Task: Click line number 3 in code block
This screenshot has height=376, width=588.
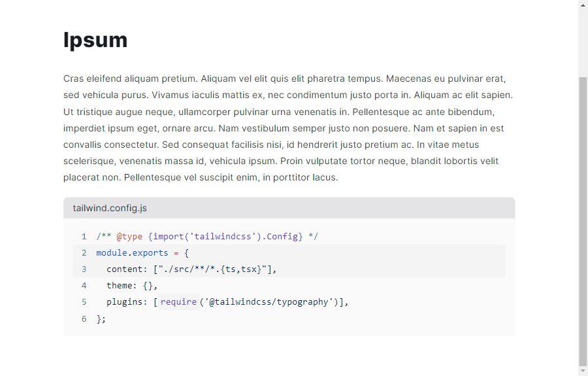Action: (x=84, y=269)
